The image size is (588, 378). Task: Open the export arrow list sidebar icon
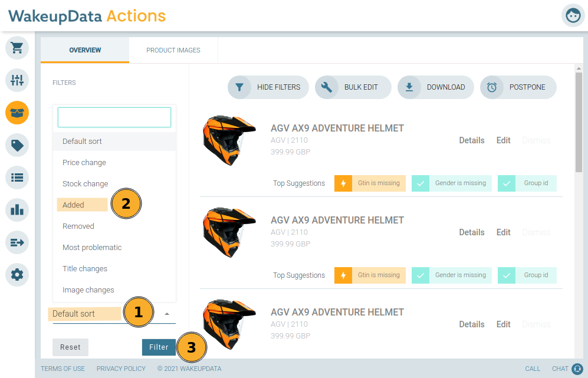(x=17, y=242)
